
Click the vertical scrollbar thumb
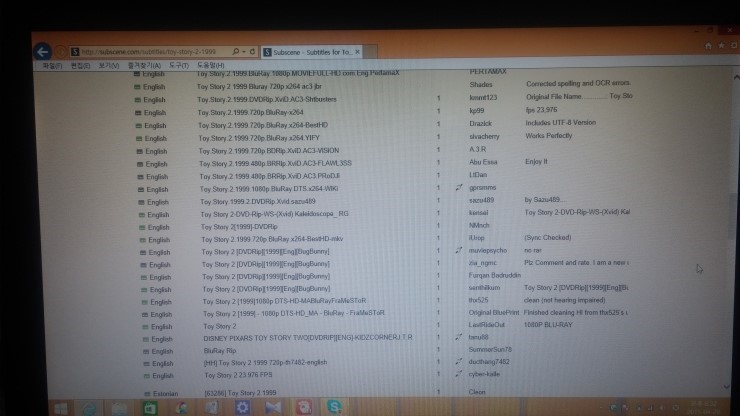pyautogui.click(x=732, y=217)
